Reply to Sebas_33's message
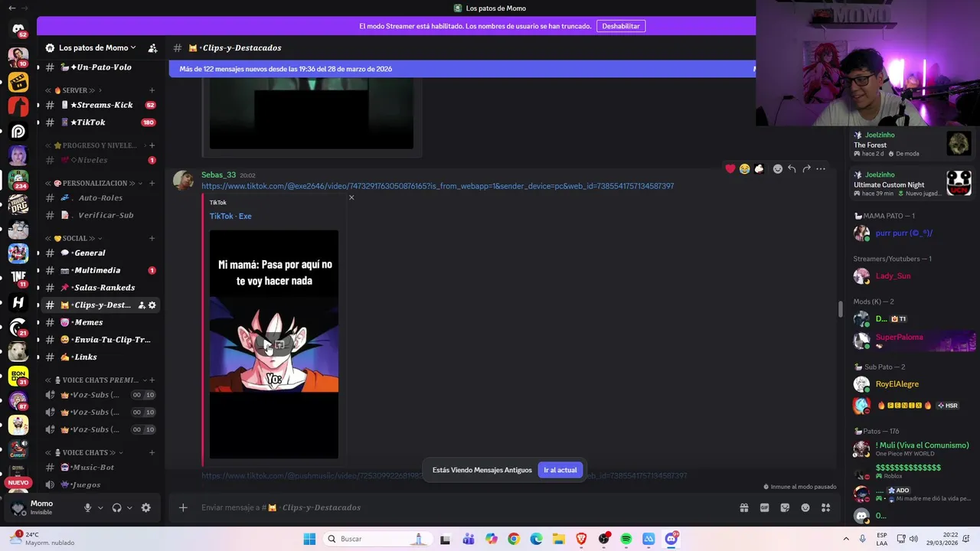The width and height of the screenshot is (980, 551). click(792, 168)
